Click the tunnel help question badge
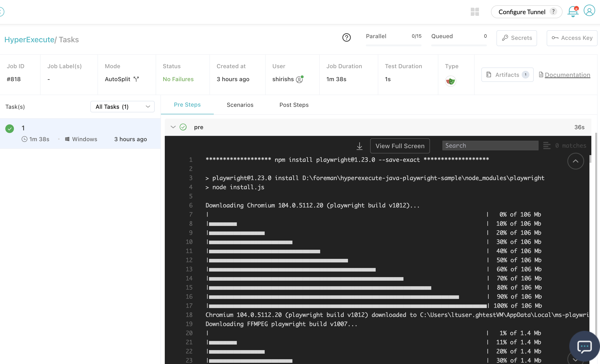Image resolution: width=600 pixels, height=364 pixels. tap(553, 12)
